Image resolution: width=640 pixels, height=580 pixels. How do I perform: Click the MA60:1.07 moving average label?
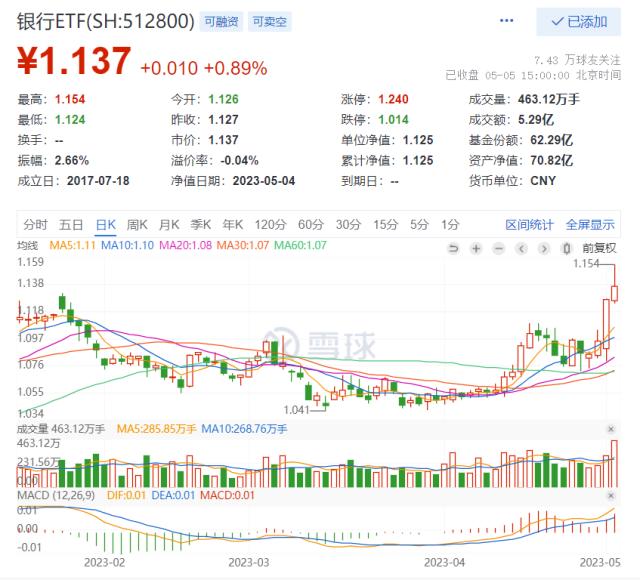click(300, 245)
